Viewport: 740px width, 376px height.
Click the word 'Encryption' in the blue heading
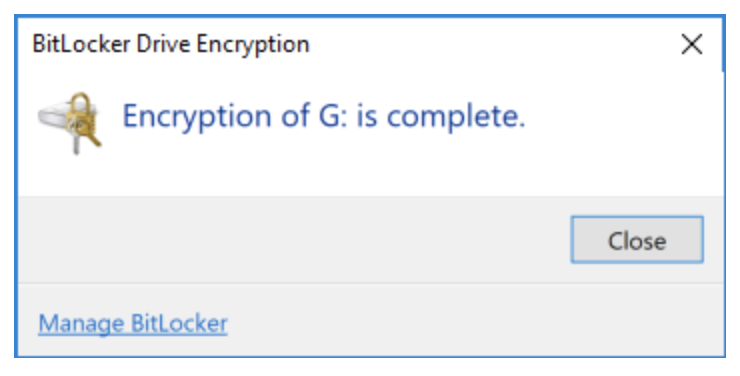coord(197,118)
